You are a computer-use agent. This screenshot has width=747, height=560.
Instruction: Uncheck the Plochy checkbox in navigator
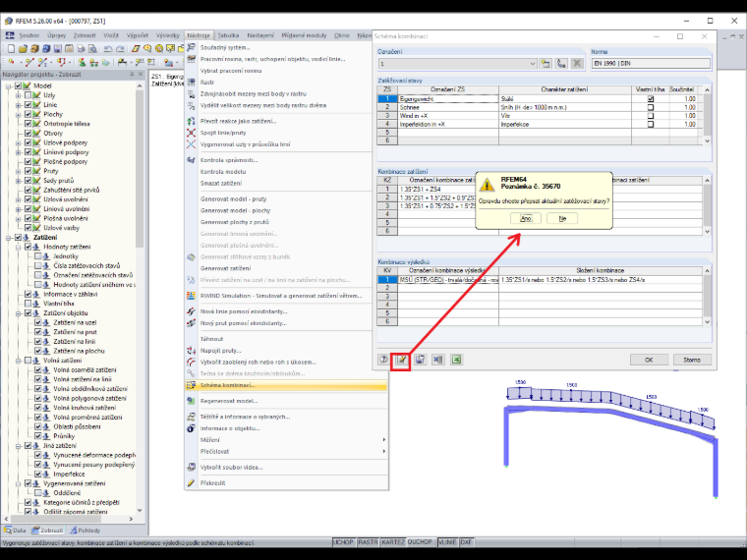tap(29, 114)
